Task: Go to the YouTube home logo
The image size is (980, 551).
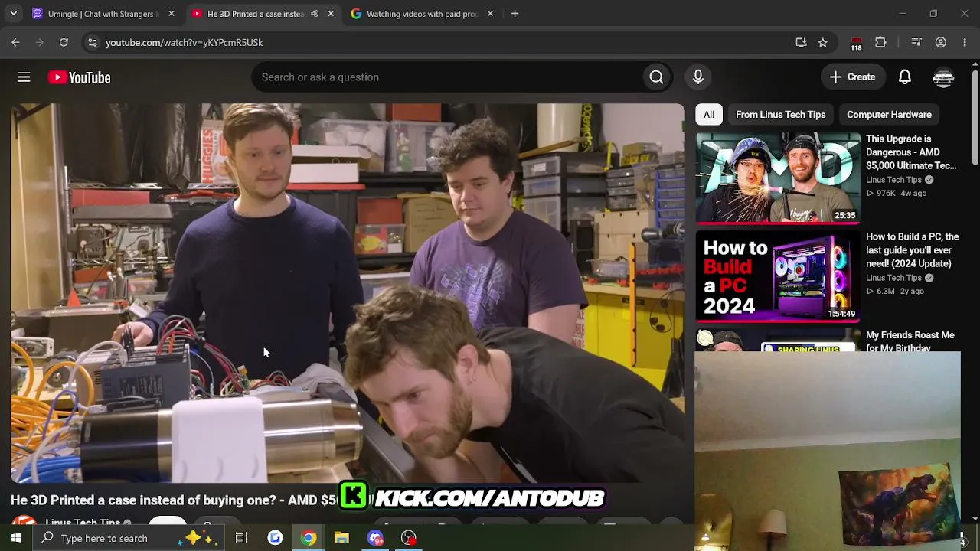Action: click(x=80, y=77)
